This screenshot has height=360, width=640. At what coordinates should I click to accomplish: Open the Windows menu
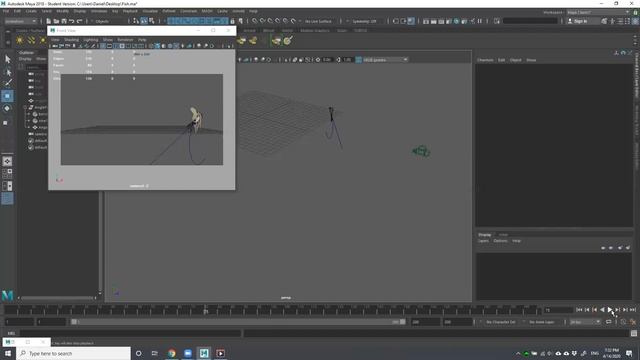pos(99,11)
